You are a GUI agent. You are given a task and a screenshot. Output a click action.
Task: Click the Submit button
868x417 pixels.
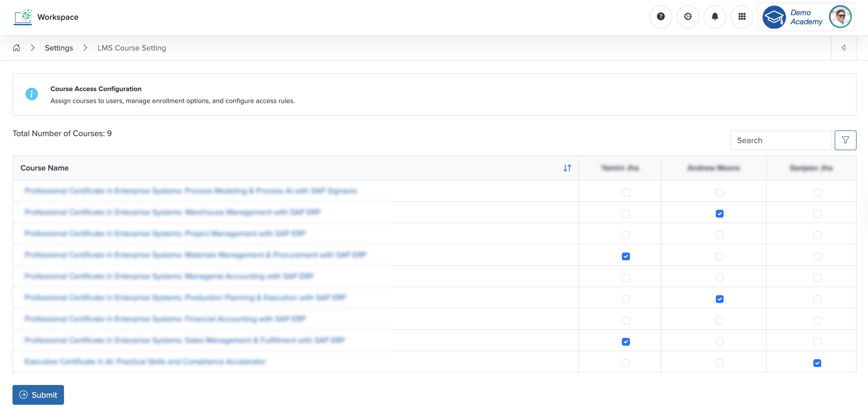tap(38, 394)
